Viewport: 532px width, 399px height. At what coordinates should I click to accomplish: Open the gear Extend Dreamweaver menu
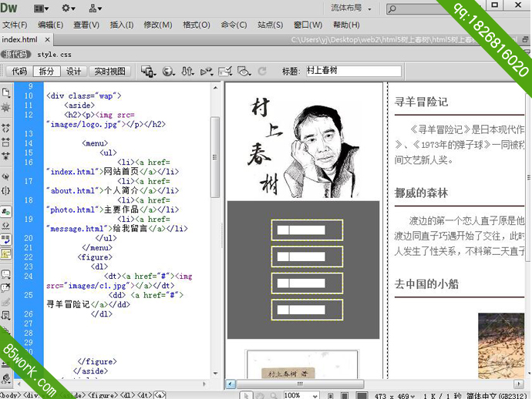pos(68,8)
